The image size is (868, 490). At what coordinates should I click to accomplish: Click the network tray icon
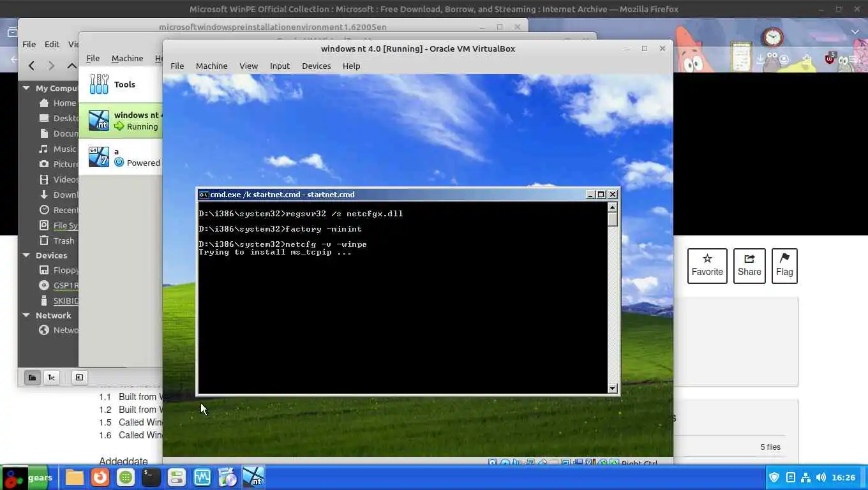tap(805, 477)
